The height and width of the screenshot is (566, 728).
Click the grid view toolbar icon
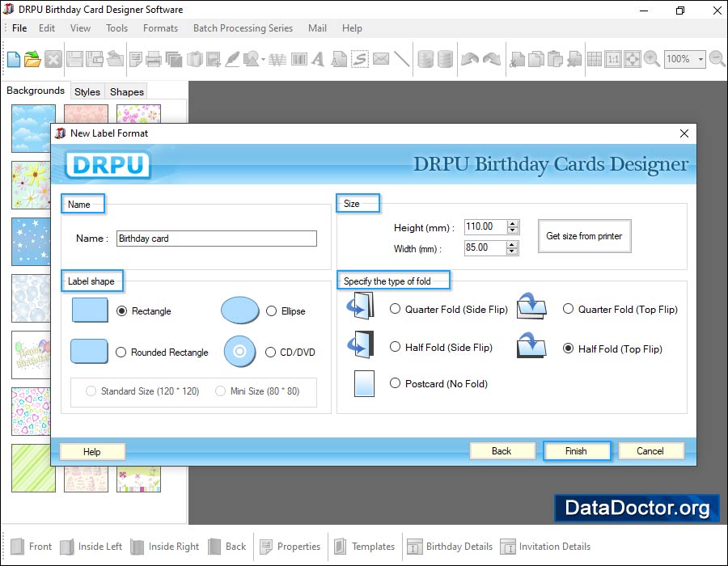coord(595,59)
